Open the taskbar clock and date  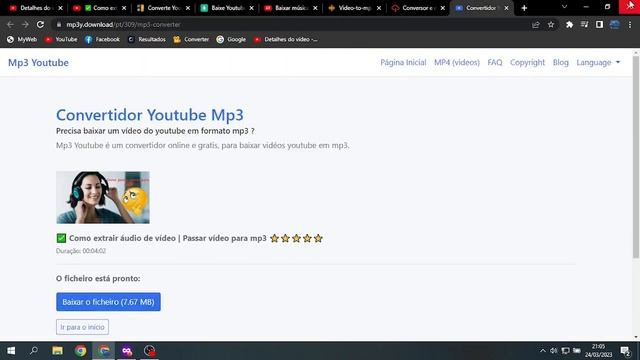click(599, 351)
